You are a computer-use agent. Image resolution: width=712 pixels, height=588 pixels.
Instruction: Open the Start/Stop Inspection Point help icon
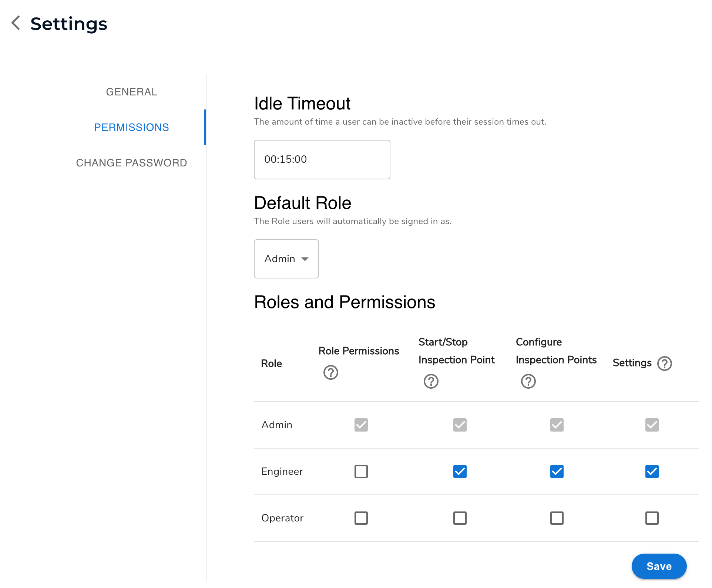pyautogui.click(x=431, y=381)
